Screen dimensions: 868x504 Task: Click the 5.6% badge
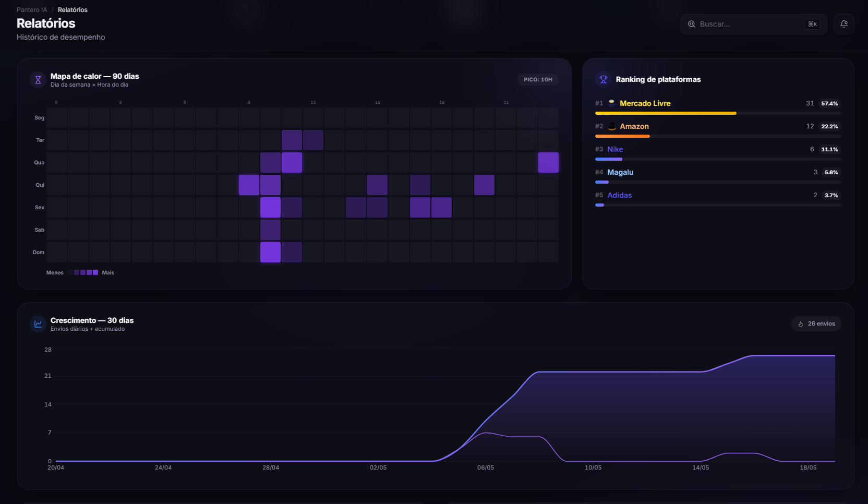point(831,172)
